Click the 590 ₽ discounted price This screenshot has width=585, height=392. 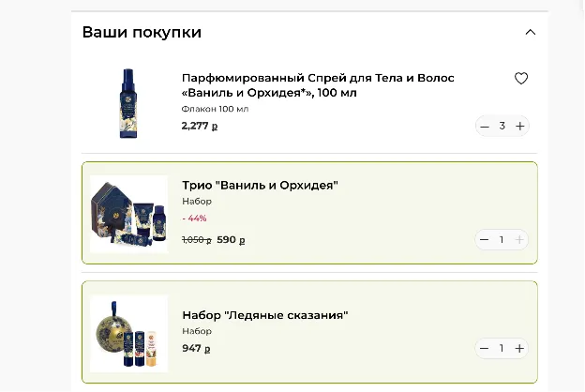point(231,240)
